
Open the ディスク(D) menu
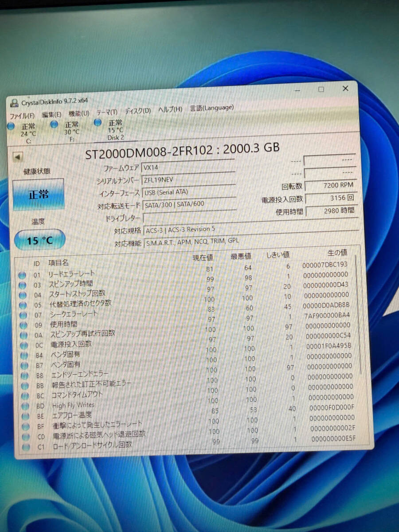pos(137,111)
